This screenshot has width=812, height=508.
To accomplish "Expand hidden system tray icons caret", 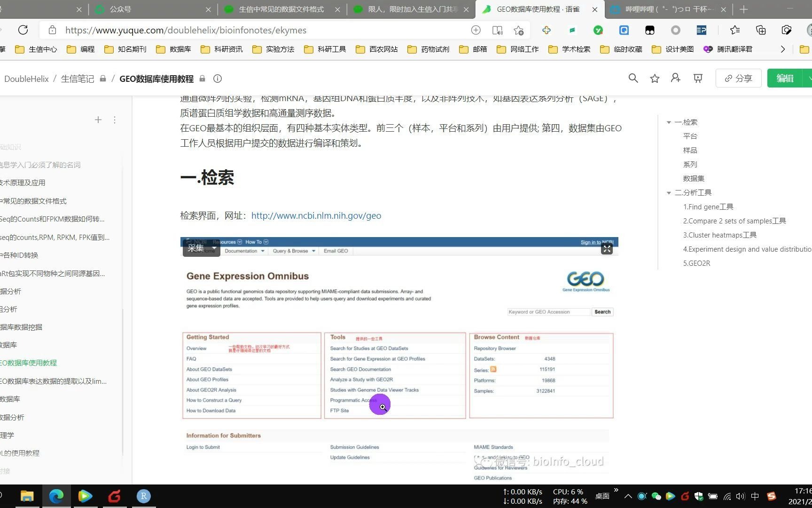I will coord(628,496).
